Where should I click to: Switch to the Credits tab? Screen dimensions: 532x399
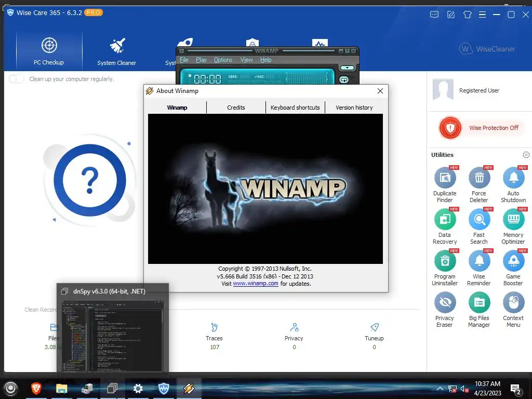coord(236,108)
